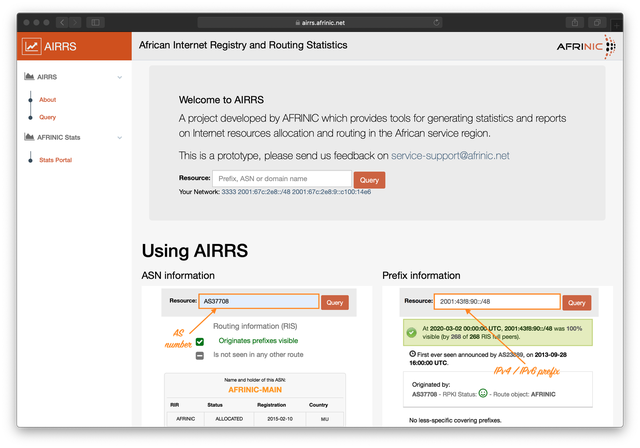Show Safari tab overview button

597,22
